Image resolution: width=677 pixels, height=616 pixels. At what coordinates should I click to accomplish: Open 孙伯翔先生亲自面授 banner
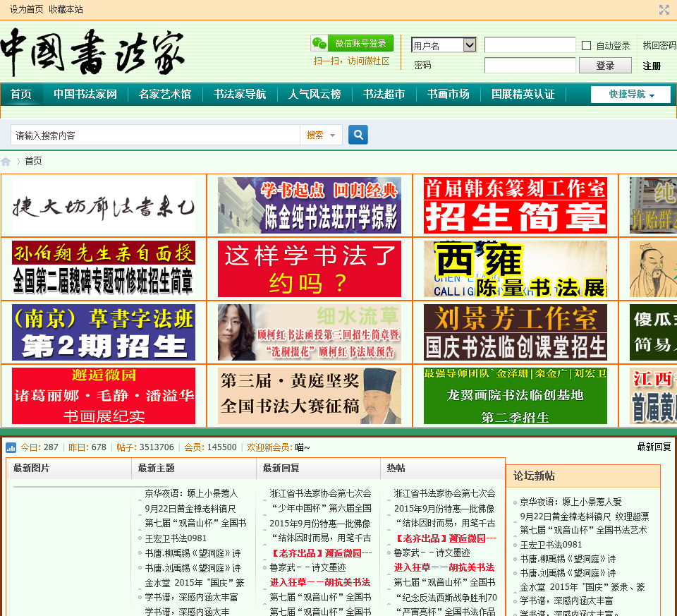tap(104, 269)
